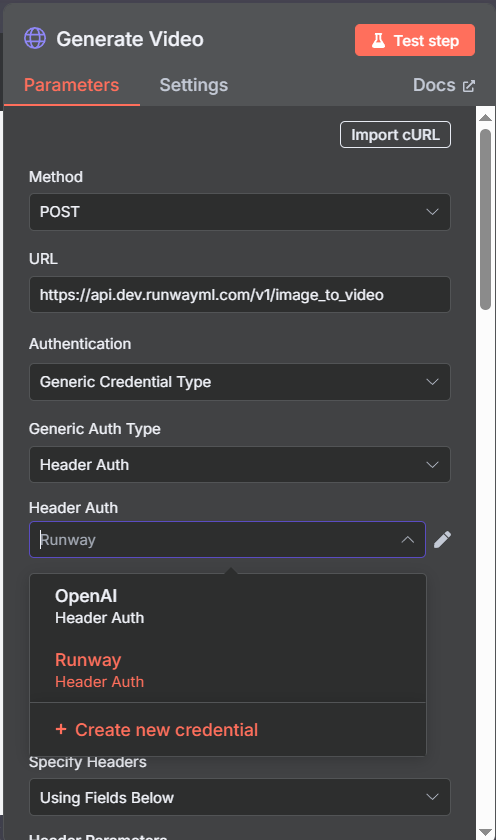Screen dimensions: 496x840
Task: Open the Generic Auth Type dropdown
Action: point(239,464)
